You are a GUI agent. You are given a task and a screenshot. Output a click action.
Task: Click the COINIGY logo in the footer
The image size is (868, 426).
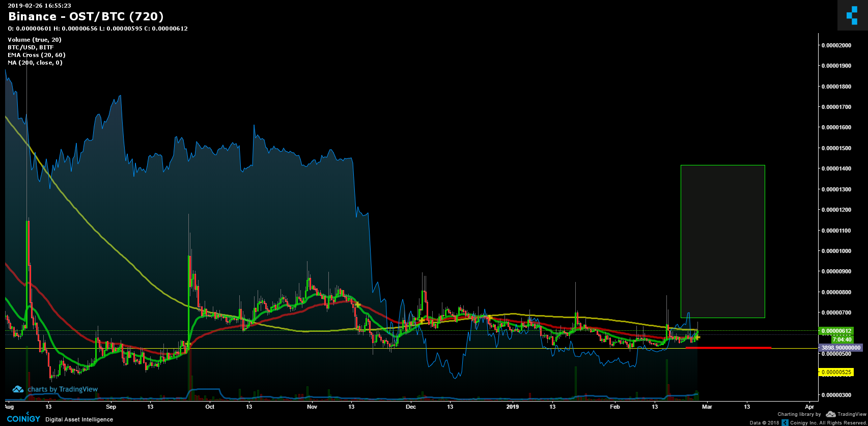(23, 419)
